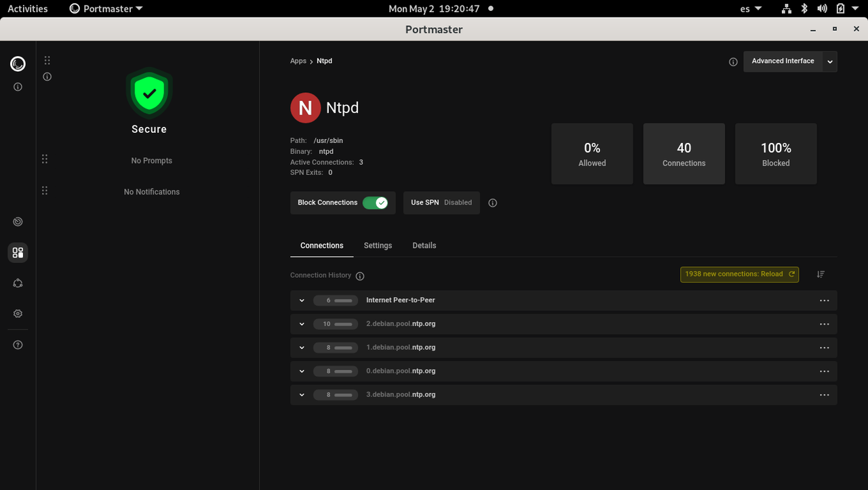Click the 0.debian.pool.ntp.org domain text
This screenshot has height=490, width=868.
pos(401,371)
